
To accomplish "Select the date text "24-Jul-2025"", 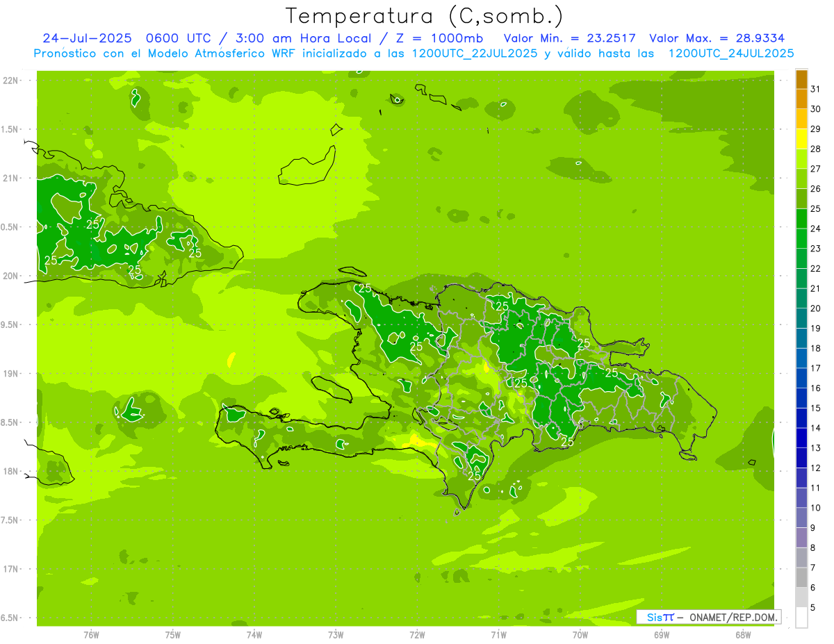I will pos(87,38).
